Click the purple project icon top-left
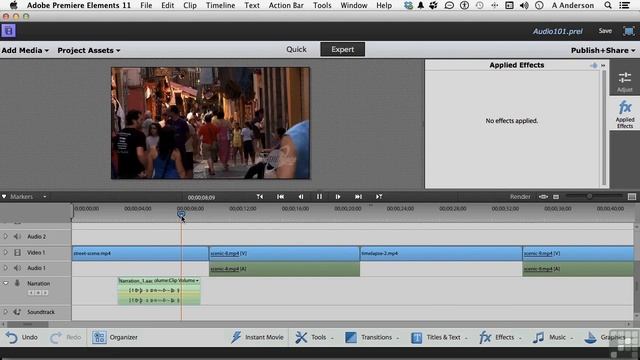The image size is (640, 360). (x=8, y=31)
